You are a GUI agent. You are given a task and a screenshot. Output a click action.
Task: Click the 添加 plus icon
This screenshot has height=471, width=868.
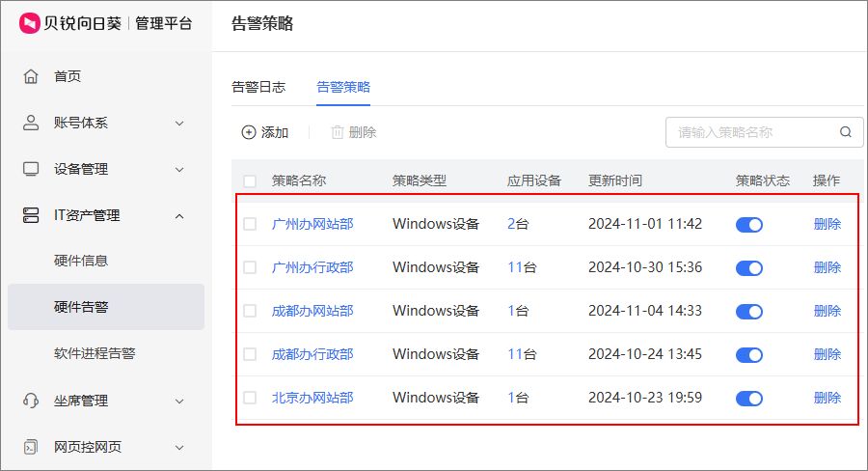click(x=249, y=132)
